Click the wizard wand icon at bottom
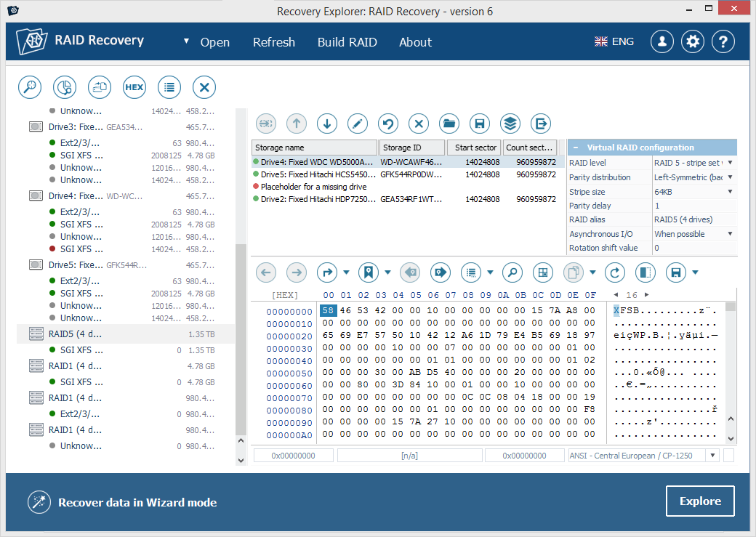The width and height of the screenshot is (756, 537). [39, 502]
